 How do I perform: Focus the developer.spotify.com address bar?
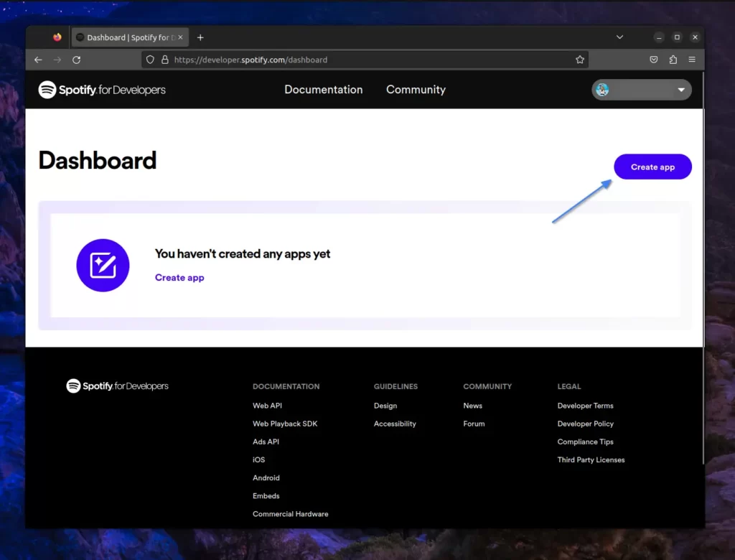365,60
